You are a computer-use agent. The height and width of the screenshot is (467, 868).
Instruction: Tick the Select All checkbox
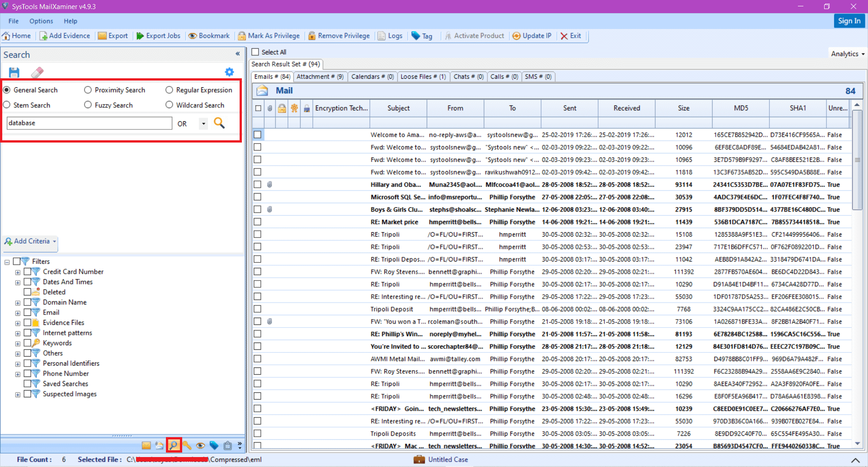pyautogui.click(x=255, y=52)
